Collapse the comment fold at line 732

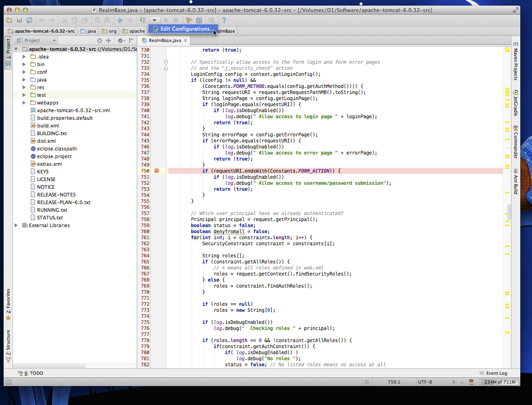(x=166, y=62)
